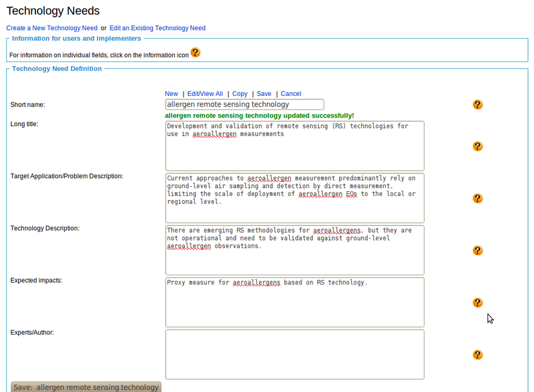
Task: Click the Copy link
Action: point(240,94)
